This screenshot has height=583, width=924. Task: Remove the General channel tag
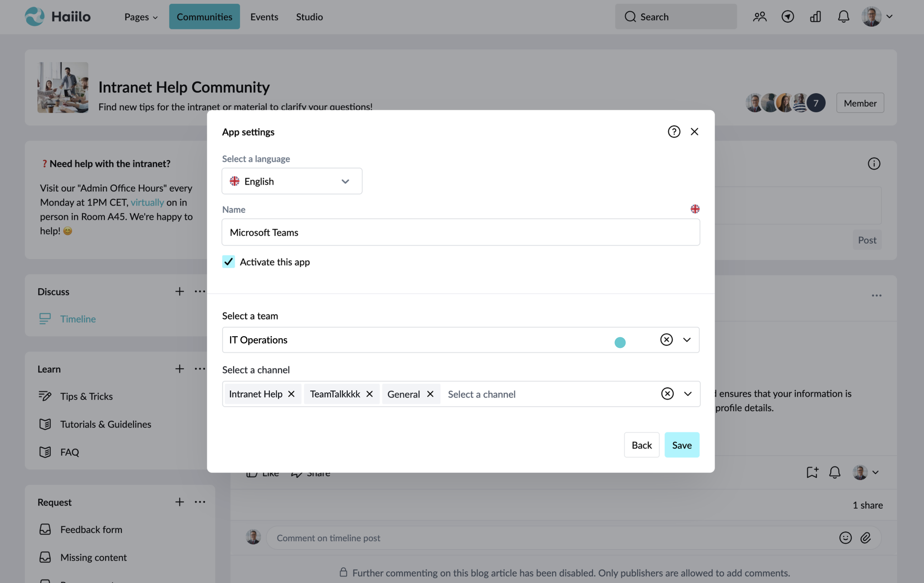430,394
